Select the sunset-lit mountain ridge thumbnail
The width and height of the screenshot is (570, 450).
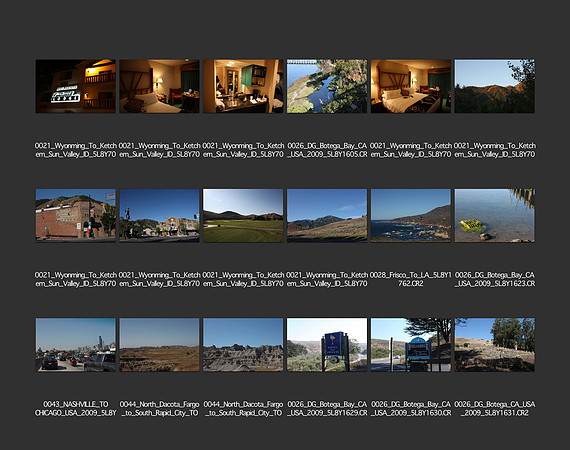pos(494,86)
